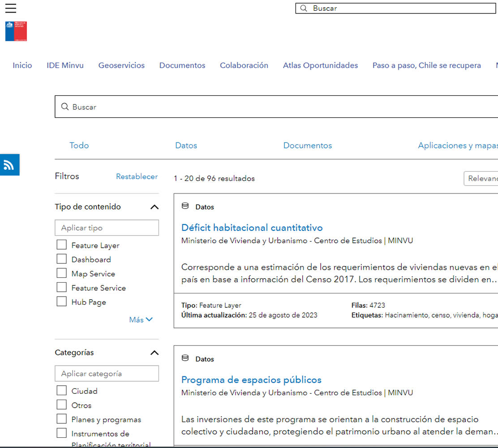This screenshot has height=448, width=498.
Task: Select the Planes y programas checkbox
Action: point(61,419)
